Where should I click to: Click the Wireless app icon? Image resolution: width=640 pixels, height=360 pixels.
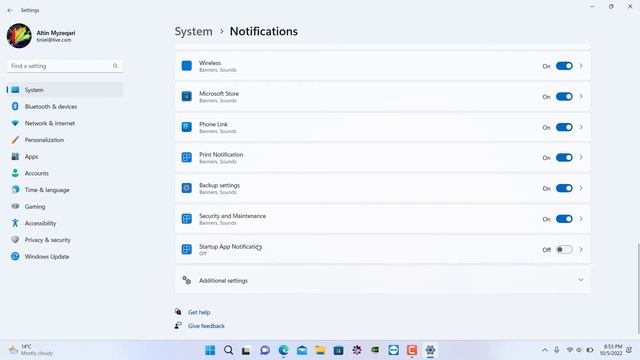click(187, 66)
